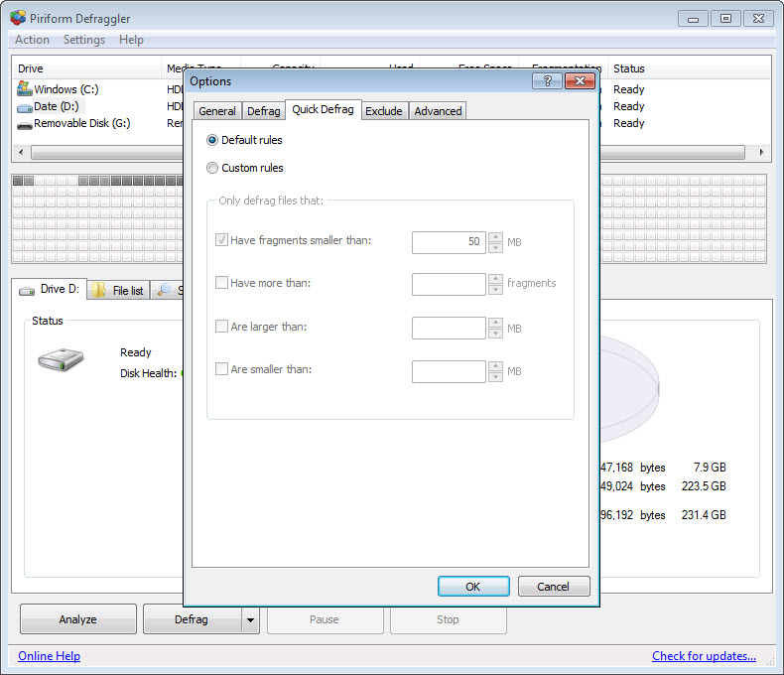The width and height of the screenshot is (784, 675).
Task: Open the Settings menu
Action: [x=84, y=40]
